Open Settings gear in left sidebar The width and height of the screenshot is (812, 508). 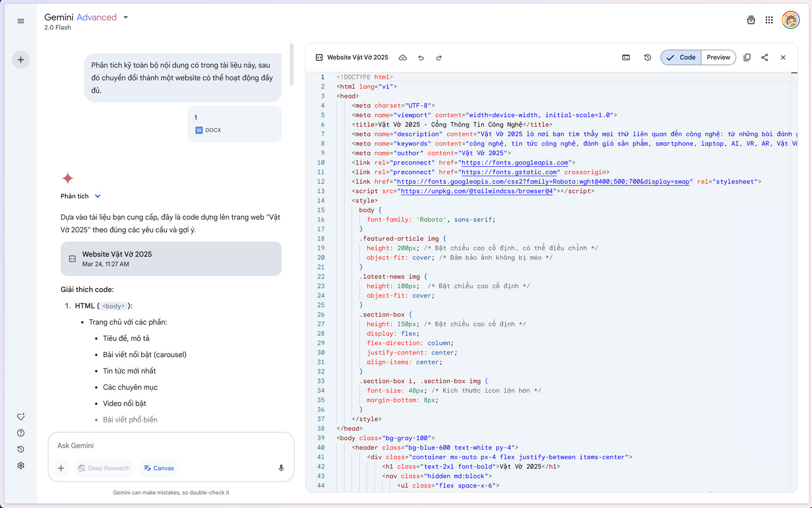21,465
